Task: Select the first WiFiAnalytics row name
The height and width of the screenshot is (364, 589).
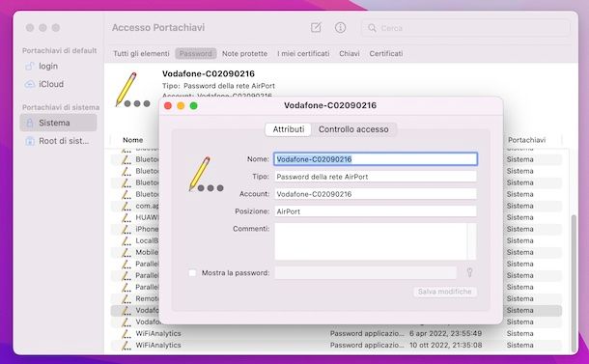Action: (158, 333)
